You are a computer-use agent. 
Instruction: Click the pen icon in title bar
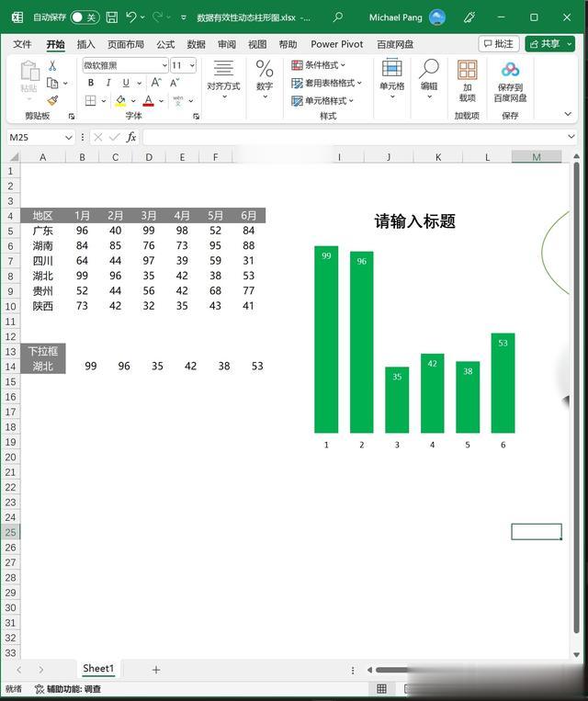(x=469, y=17)
